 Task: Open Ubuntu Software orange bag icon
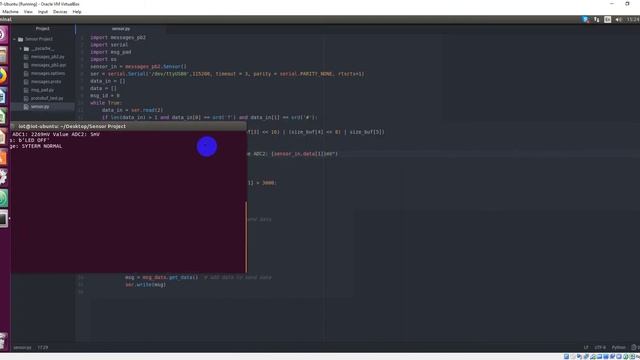tap(2, 157)
